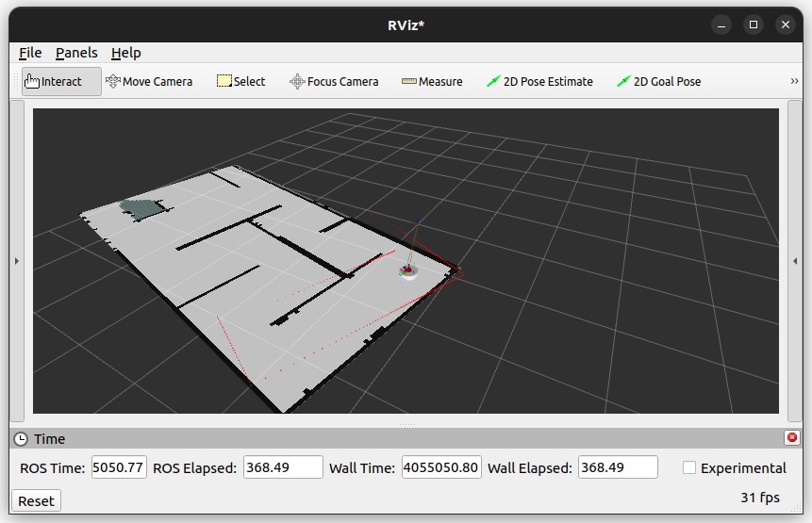
Task: Activate the Move Camera tool
Action: 149,82
